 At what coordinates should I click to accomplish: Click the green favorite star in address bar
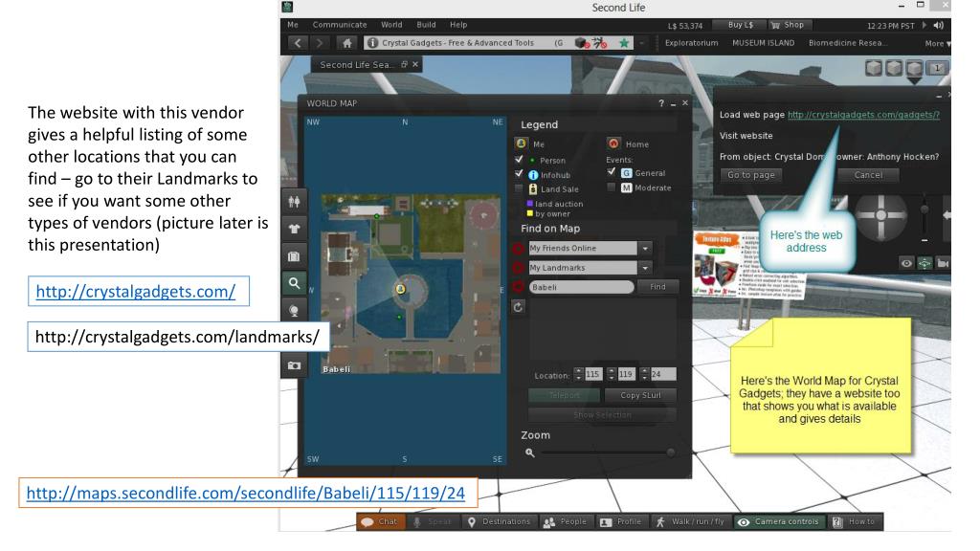625,43
